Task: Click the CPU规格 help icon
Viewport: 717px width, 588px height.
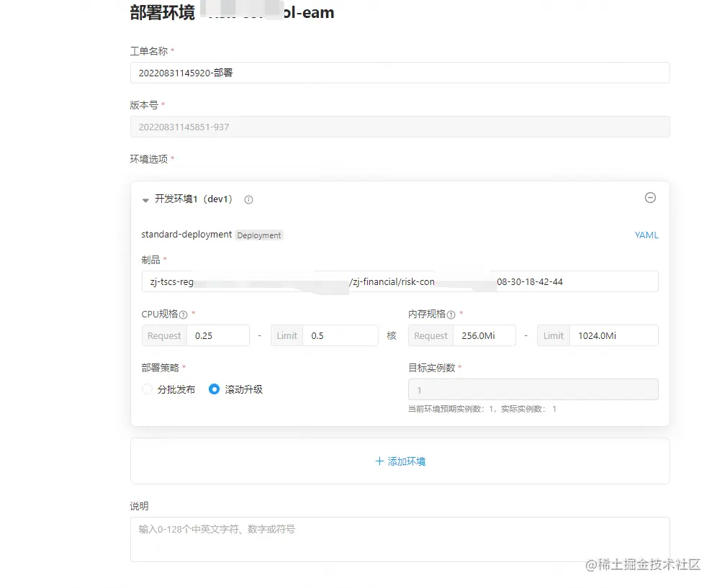Action: (x=184, y=315)
